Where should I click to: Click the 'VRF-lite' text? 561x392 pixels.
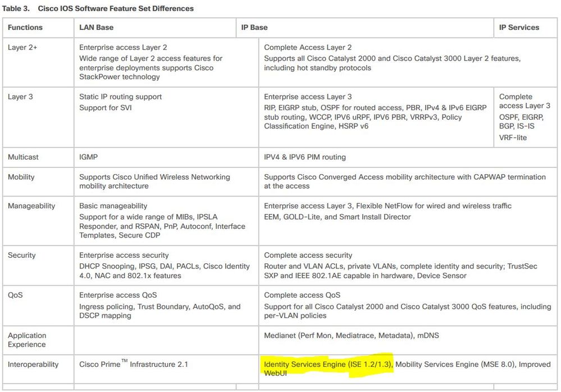[x=513, y=138]
